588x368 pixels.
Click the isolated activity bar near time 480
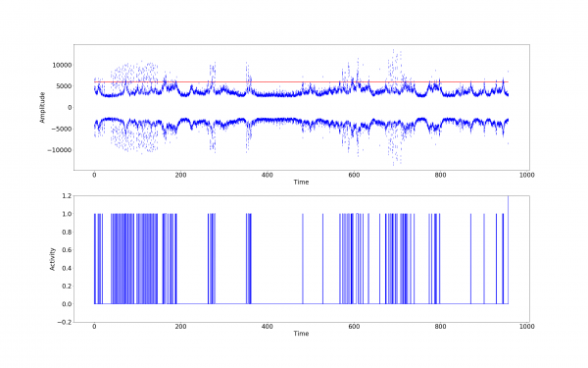pos(303,259)
